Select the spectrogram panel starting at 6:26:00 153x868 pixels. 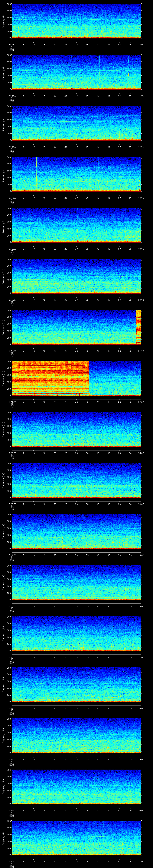76,634
